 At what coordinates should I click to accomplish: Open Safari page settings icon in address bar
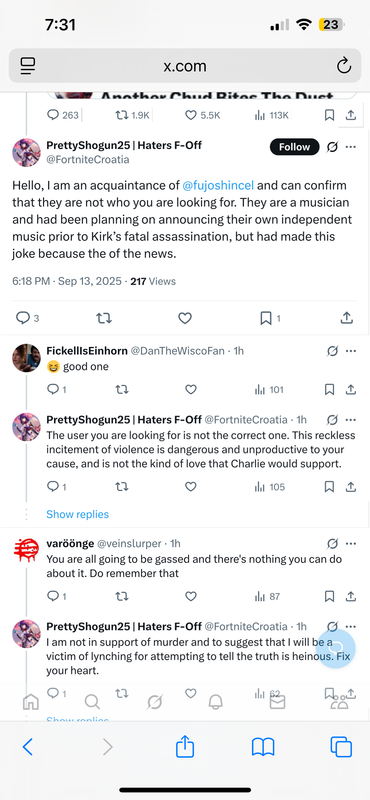(28, 66)
